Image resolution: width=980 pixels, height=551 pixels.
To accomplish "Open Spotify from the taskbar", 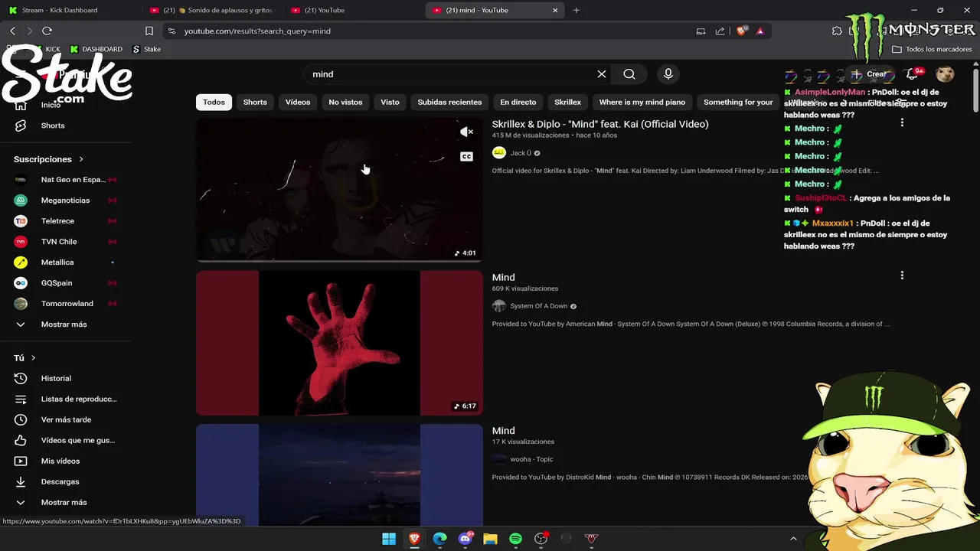I will pyautogui.click(x=515, y=539).
